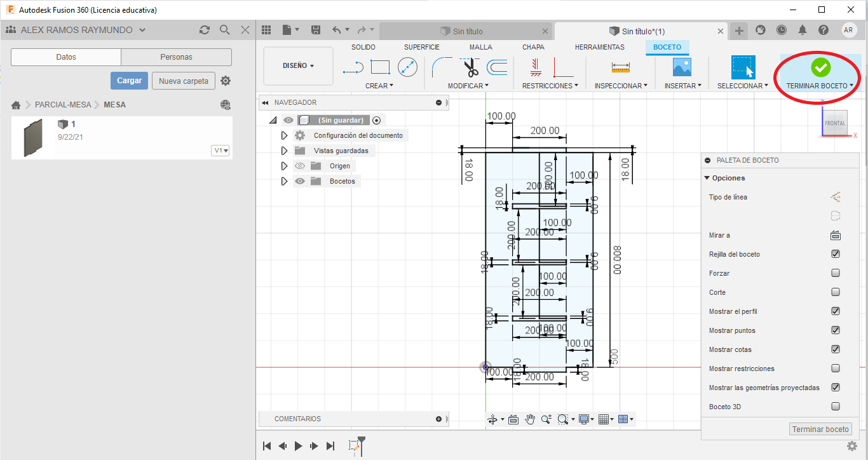Switch to the SUPERFICIE ribbon tab
Image resolution: width=868 pixels, height=460 pixels.
421,47
